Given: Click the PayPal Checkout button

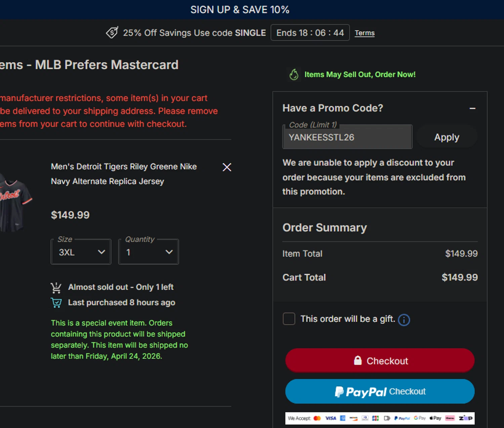Looking at the screenshot, I should point(380,391).
